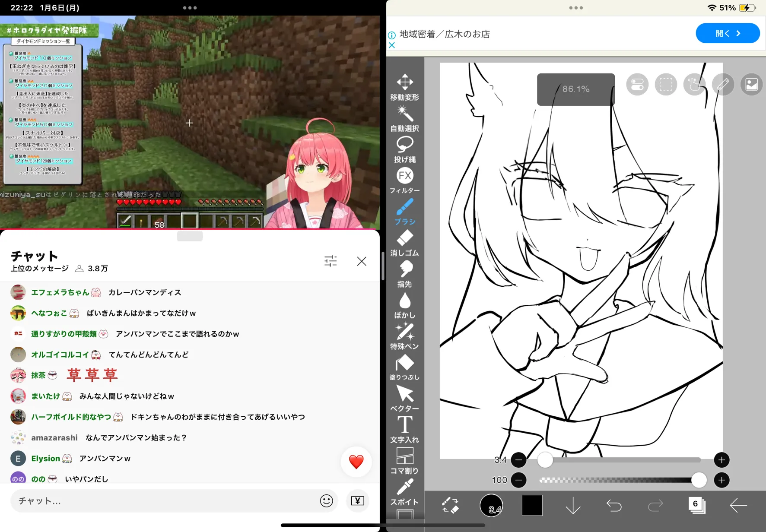The width and height of the screenshot is (766, 532).
Task: Select オルゴイコルコイ's chat message
Action: 190,355
